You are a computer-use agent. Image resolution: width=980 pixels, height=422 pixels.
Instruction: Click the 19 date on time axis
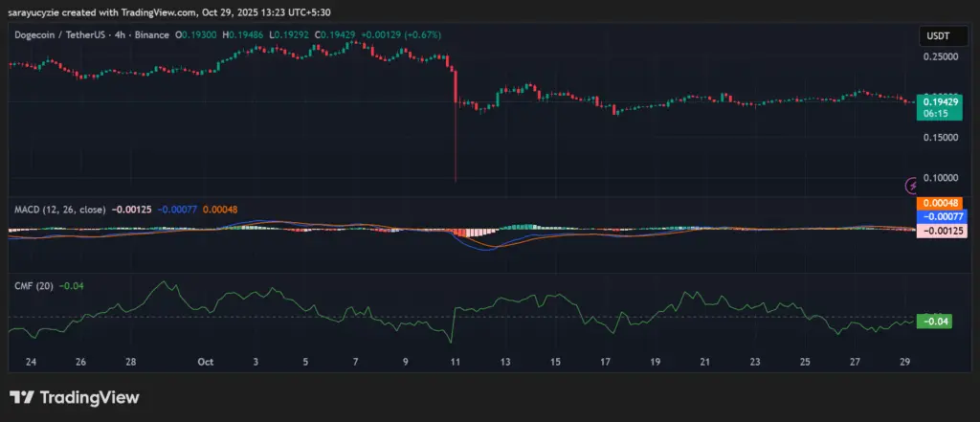coord(656,362)
